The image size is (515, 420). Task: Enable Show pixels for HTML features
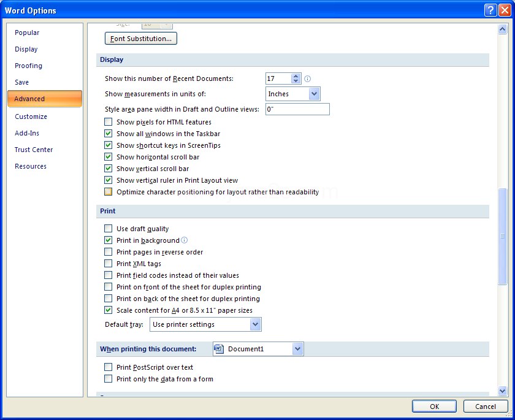pyautogui.click(x=108, y=122)
